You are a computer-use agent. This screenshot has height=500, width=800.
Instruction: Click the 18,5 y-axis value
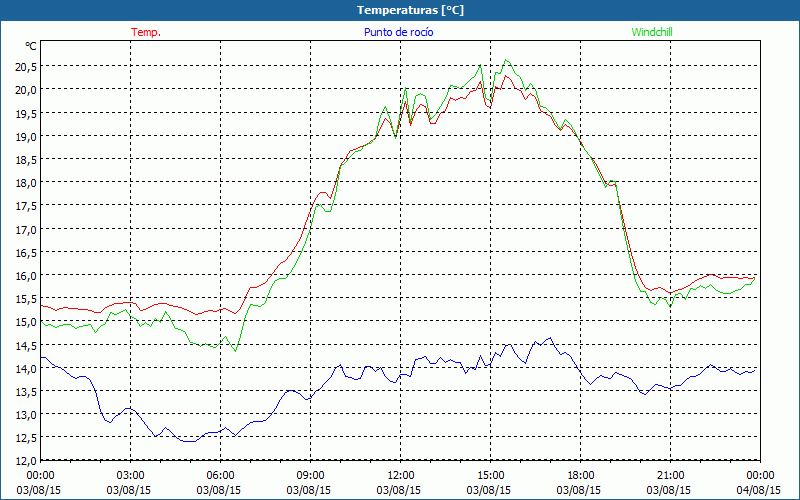point(27,159)
